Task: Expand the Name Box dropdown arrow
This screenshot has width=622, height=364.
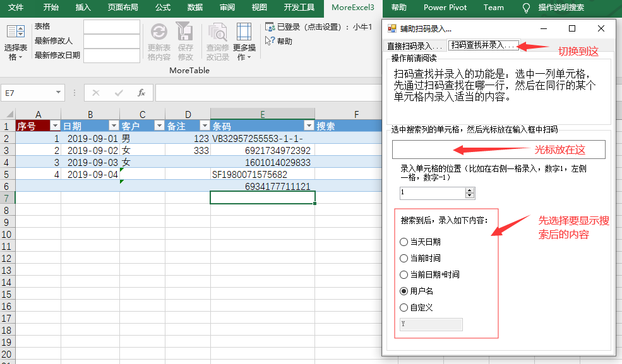Action: point(58,93)
